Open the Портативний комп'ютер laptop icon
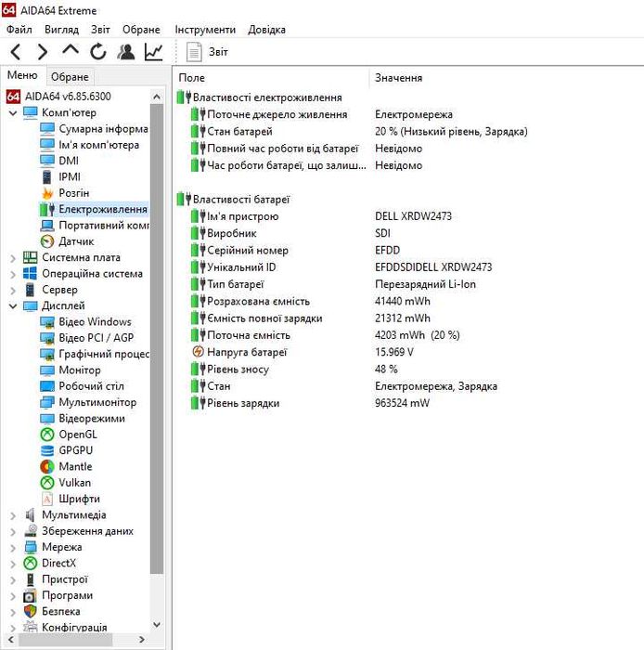 pyautogui.click(x=47, y=225)
